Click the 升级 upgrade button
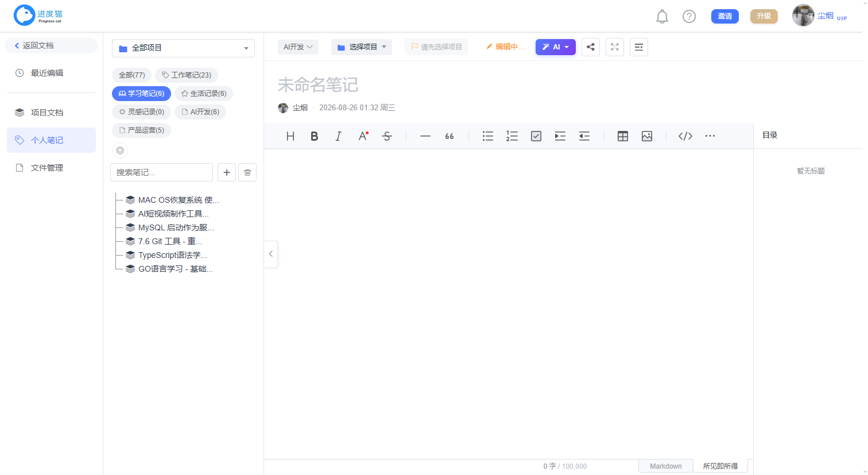Screen dimensions: 868x475 coord(764,16)
